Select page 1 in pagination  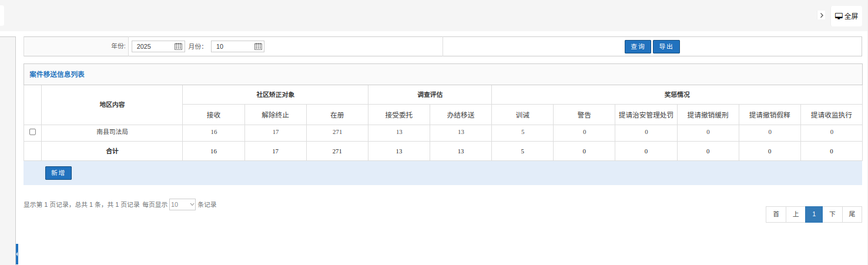point(814,214)
